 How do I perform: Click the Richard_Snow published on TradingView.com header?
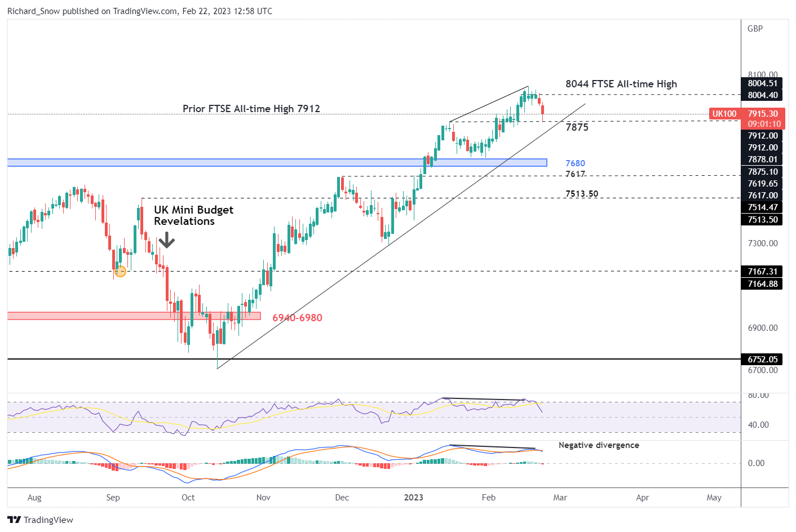pos(140,11)
